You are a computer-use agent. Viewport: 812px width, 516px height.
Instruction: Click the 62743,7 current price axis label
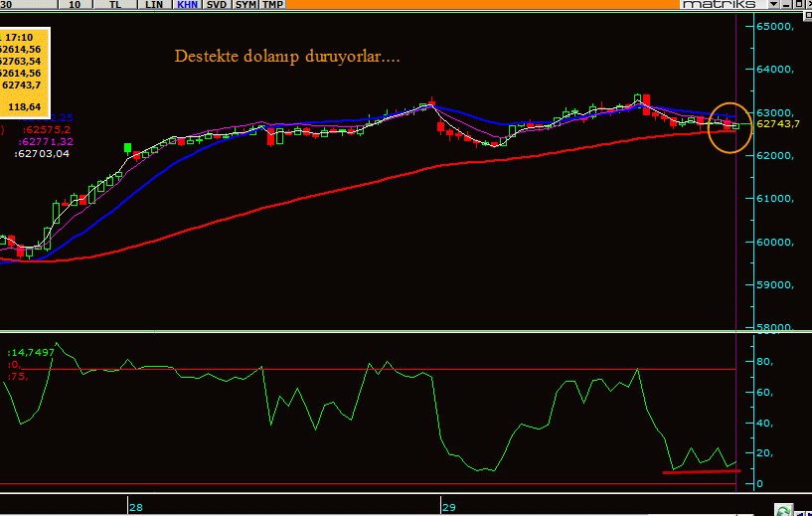point(778,124)
